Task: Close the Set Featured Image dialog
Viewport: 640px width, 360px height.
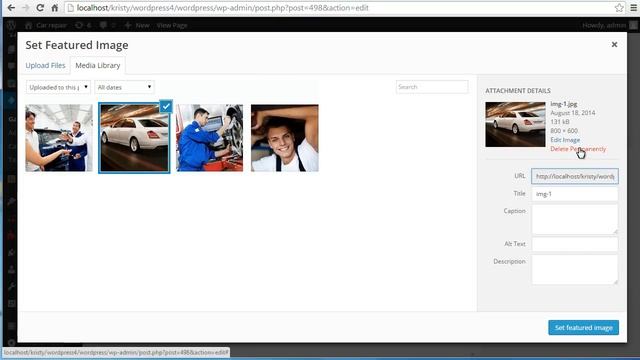Action: pos(614,44)
